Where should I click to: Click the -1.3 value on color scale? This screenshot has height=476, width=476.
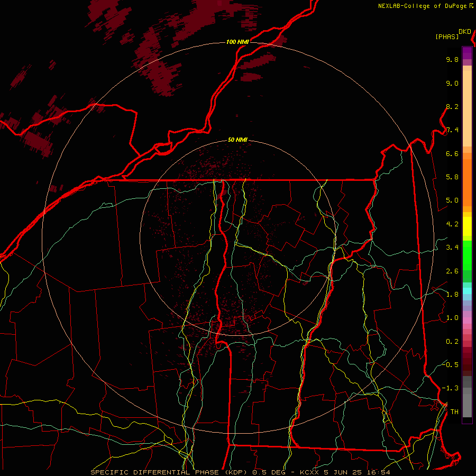coord(450,389)
